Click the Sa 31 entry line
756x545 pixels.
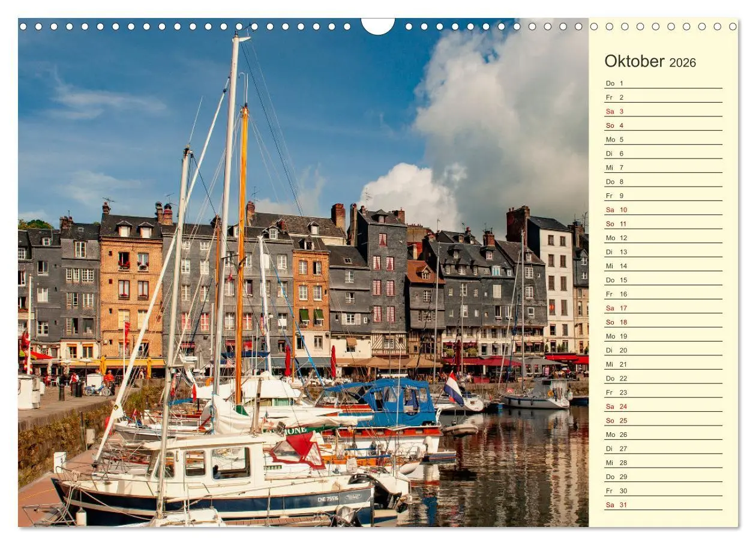coord(663,505)
